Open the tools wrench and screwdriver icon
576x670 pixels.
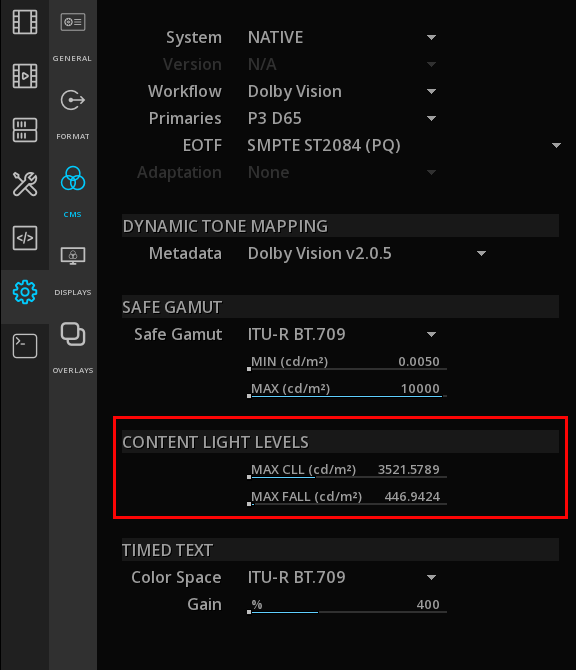coord(25,184)
